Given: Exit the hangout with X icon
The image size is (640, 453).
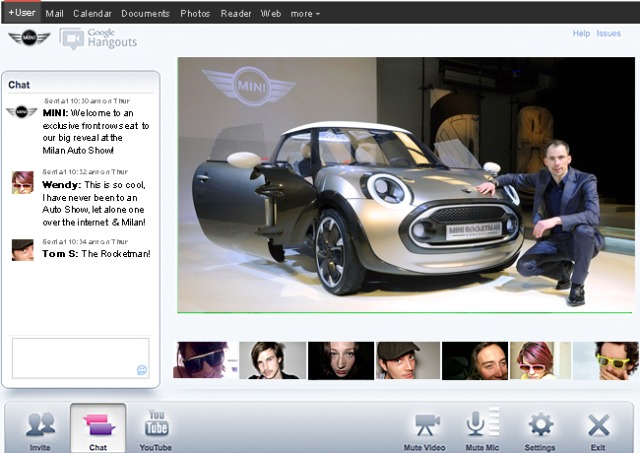Looking at the screenshot, I should click(x=598, y=428).
